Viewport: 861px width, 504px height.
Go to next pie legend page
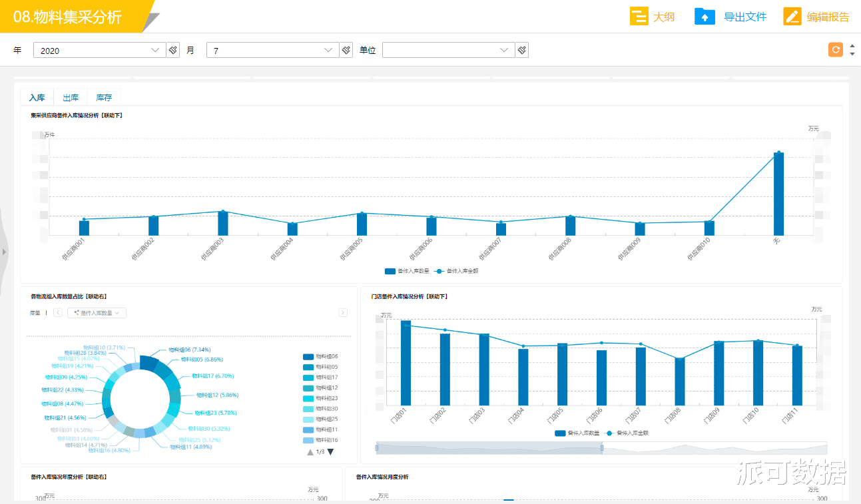330,452
